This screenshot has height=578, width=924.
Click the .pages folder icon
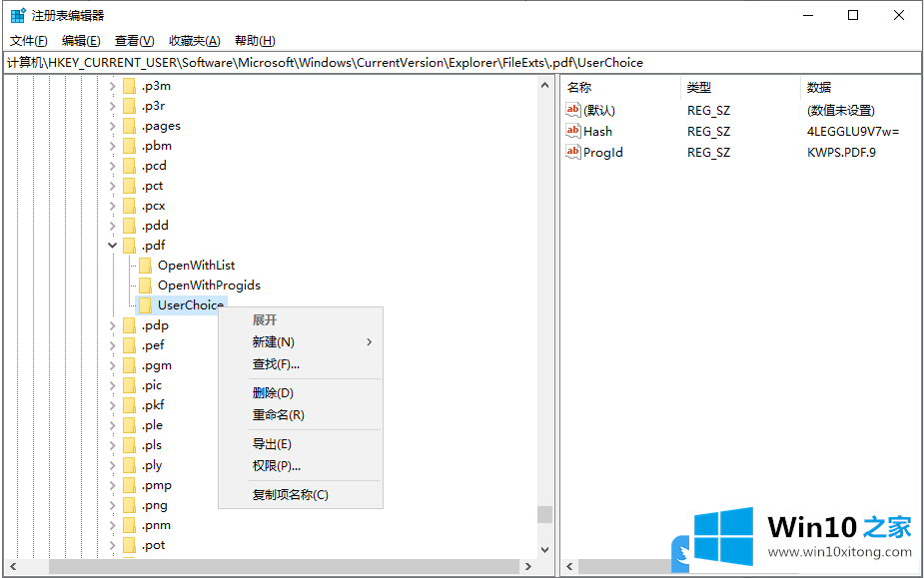click(x=129, y=126)
